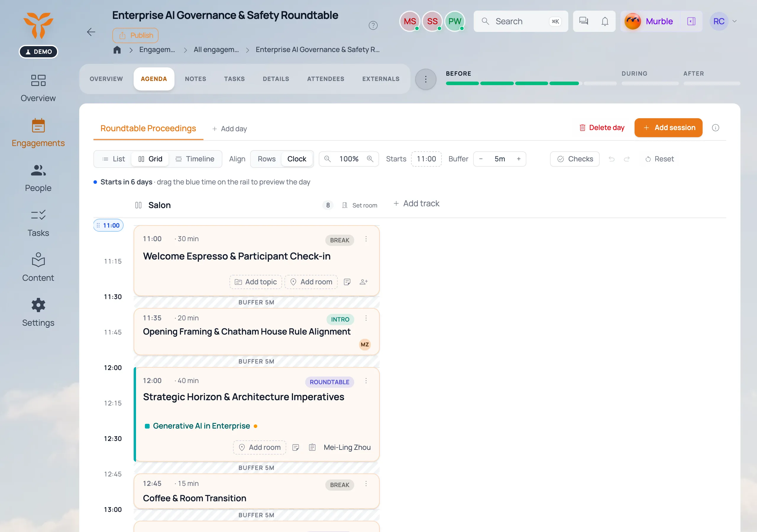
Task: Click Delete day
Action: tap(602, 128)
